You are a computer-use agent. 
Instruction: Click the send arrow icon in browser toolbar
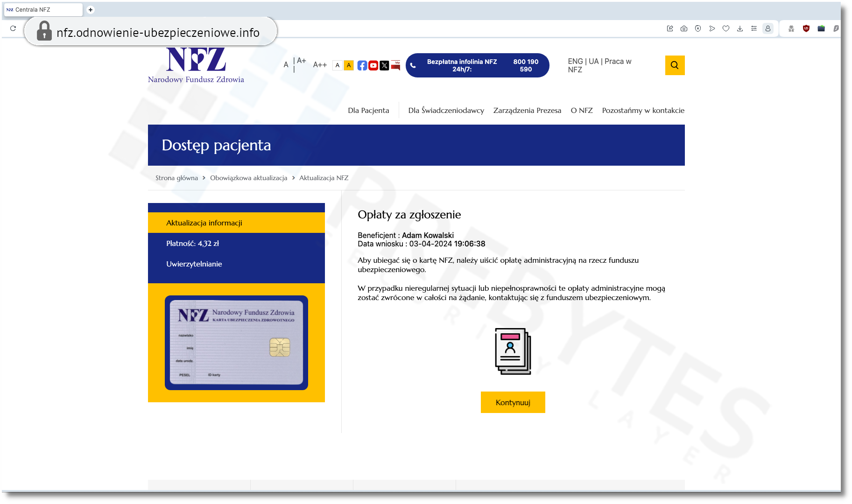[x=712, y=28]
